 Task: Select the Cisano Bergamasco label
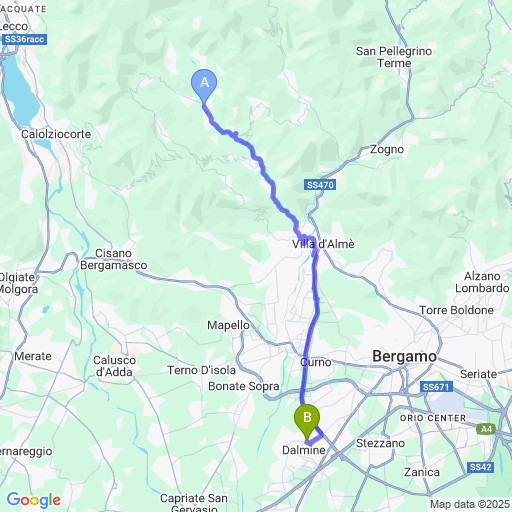click(114, 259)
